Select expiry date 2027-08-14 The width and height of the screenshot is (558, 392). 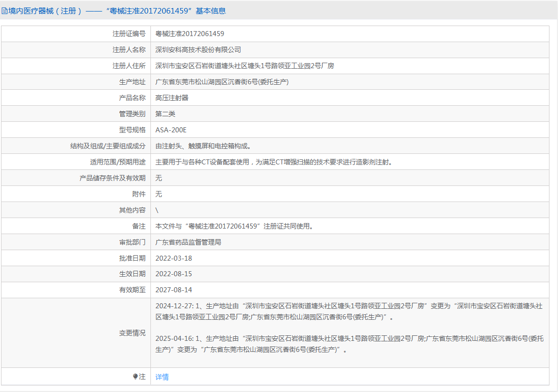173,290
